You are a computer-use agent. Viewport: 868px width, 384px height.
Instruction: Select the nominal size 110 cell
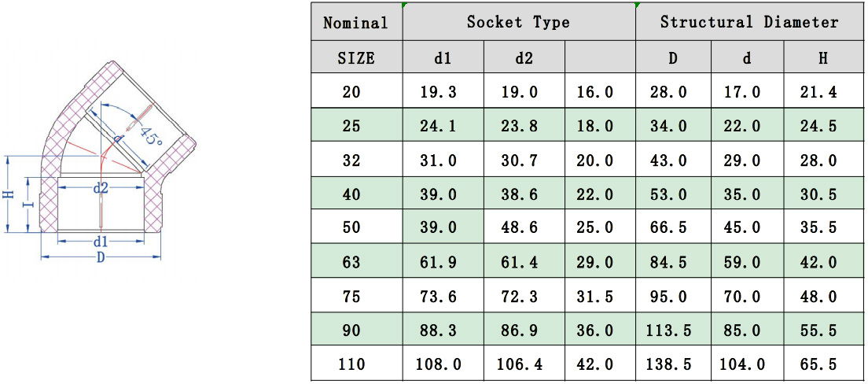point(356,364)
